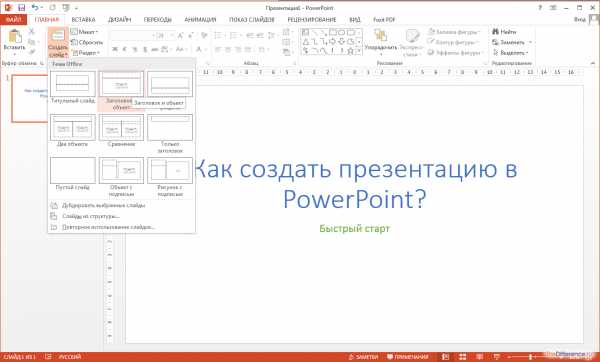Click the Save icon in the quick access toolbar

(21, 8)
